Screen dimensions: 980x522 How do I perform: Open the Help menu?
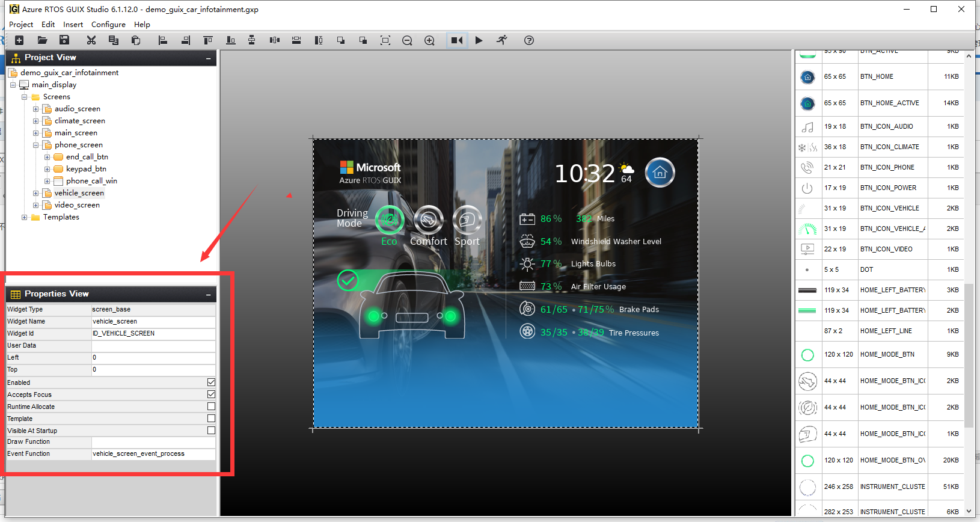click(142, 25)
